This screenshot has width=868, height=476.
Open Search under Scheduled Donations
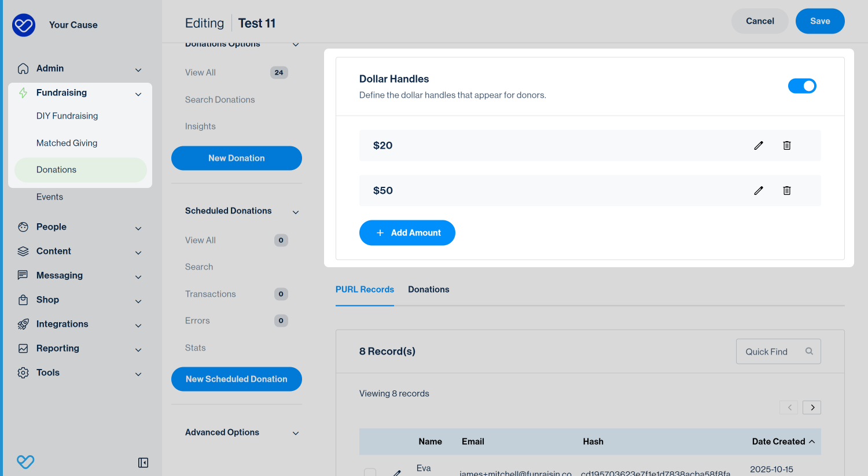(x=199, y=267)
